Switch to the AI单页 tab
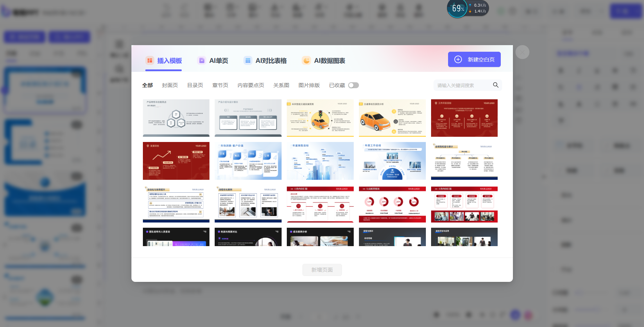This screenshot has height=327, width=644. coord(218,61)
